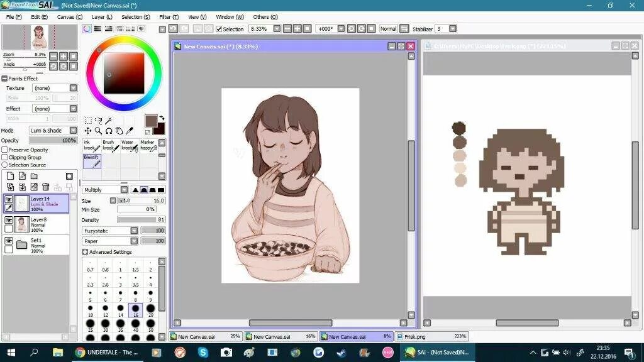The height and width of the screenshot is (362, 644).
Task: Select the rotate canvas tool
Action: coord(109,131)
